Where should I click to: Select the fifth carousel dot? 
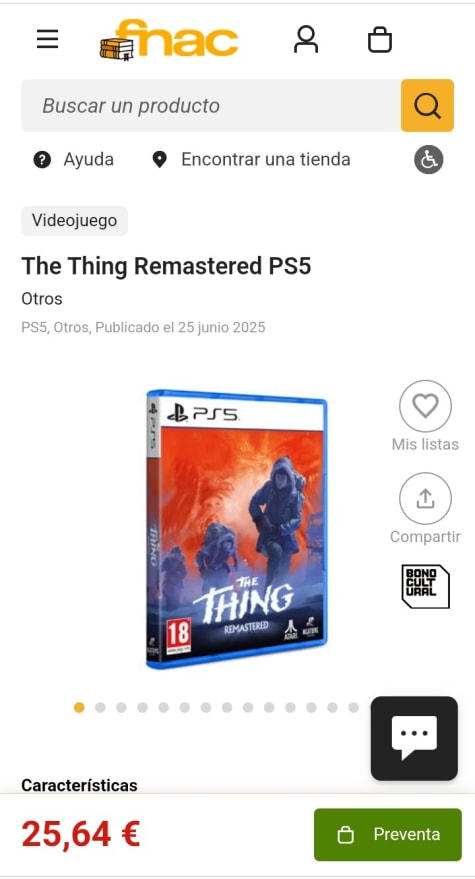tap(164, 707)
